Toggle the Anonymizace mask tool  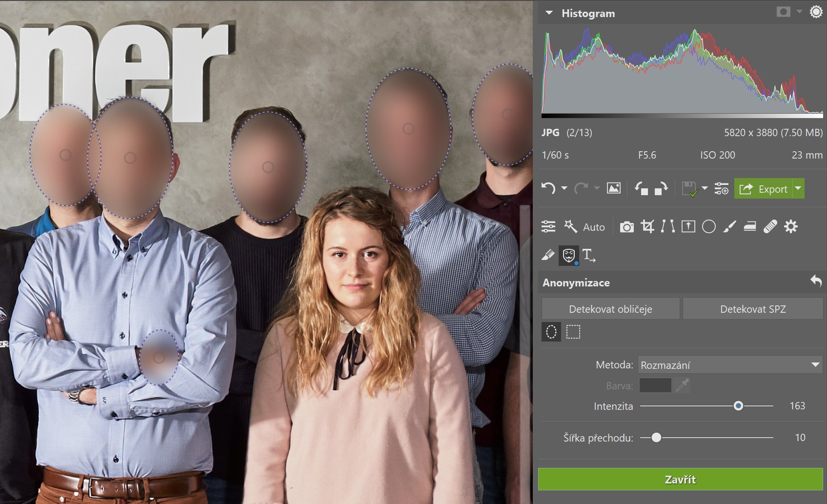pyautogui.click(x=569, y=255)
